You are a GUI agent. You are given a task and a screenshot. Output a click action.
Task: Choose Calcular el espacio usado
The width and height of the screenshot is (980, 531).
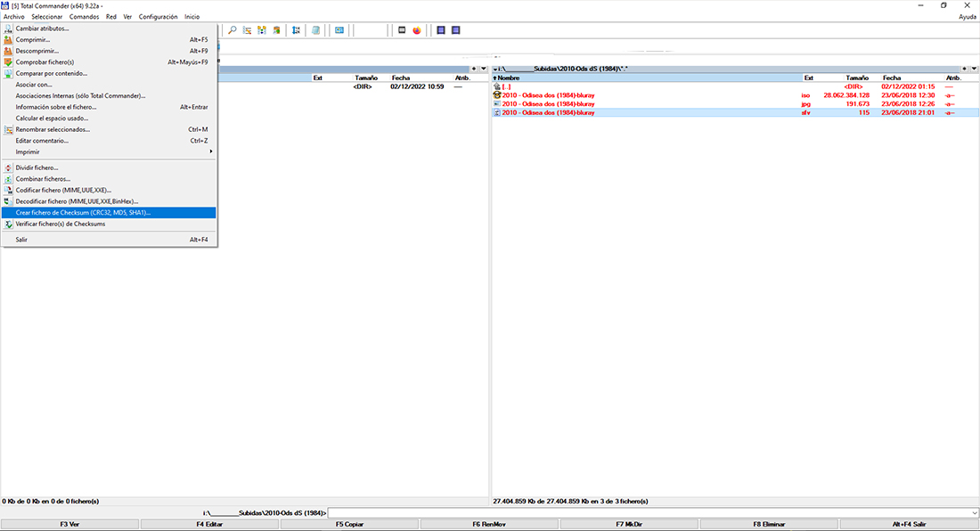click(x=109, y=118)
